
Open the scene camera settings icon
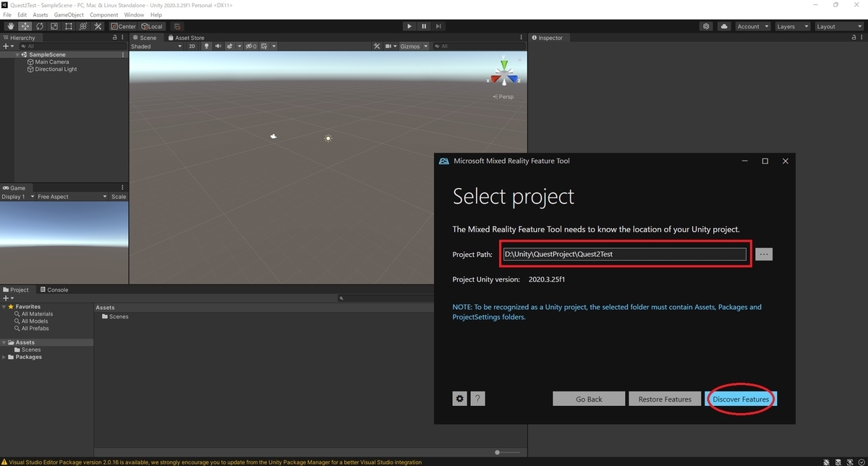coord(389,46)
